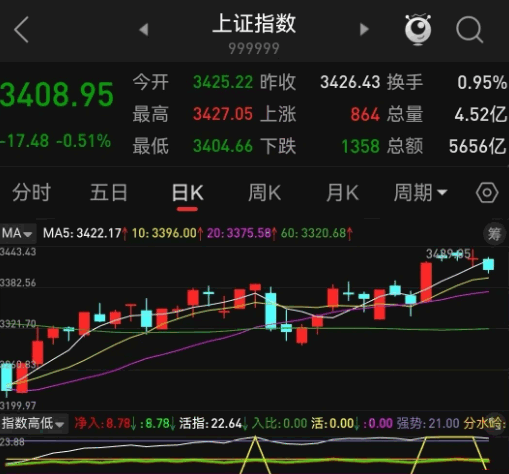
Task: Tap the 总额 value 5656亿
Action: point(477,146)
